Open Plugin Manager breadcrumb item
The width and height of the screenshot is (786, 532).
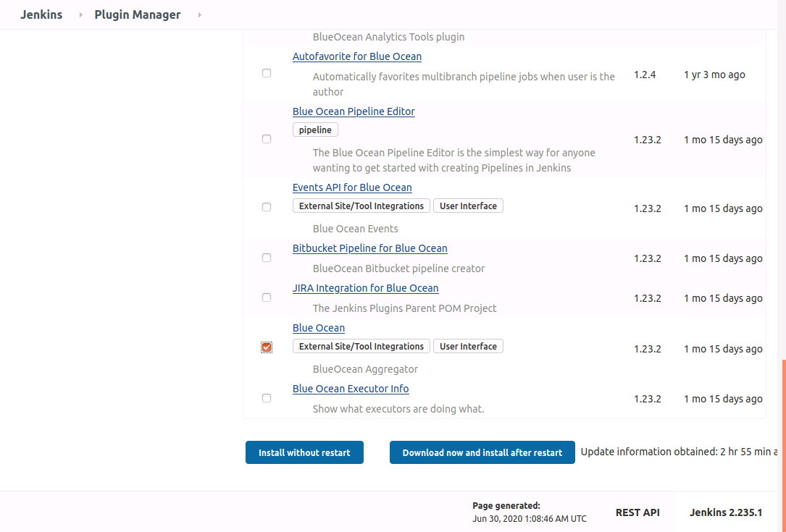(x=137, y=14)
